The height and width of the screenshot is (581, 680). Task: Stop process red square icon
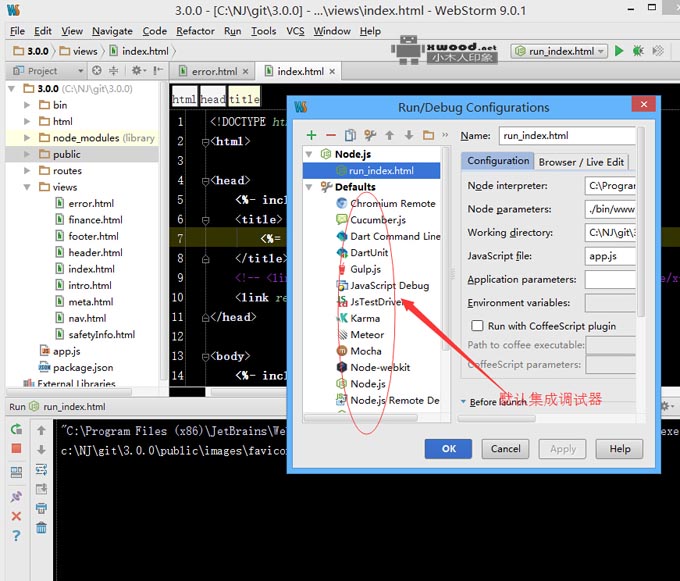(16, 448)
